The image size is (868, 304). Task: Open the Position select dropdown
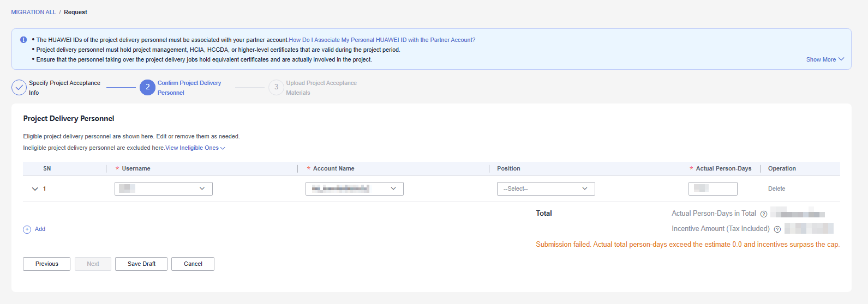[546, 189]
